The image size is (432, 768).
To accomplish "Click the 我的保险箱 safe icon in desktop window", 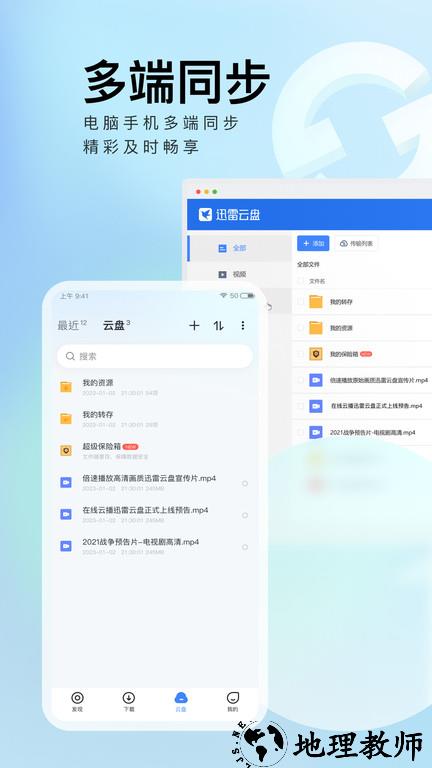I will [316, 354].
